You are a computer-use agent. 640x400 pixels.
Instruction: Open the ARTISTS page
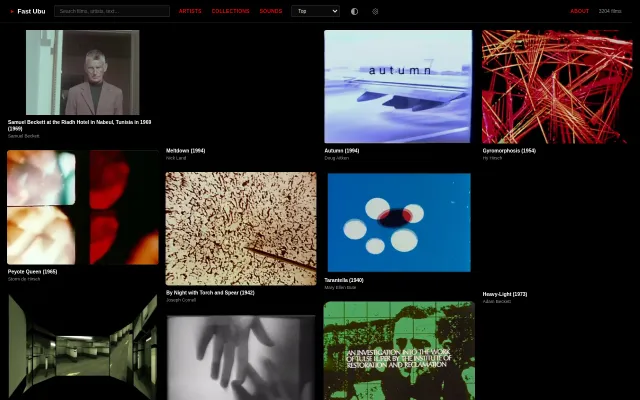point(190,11)
